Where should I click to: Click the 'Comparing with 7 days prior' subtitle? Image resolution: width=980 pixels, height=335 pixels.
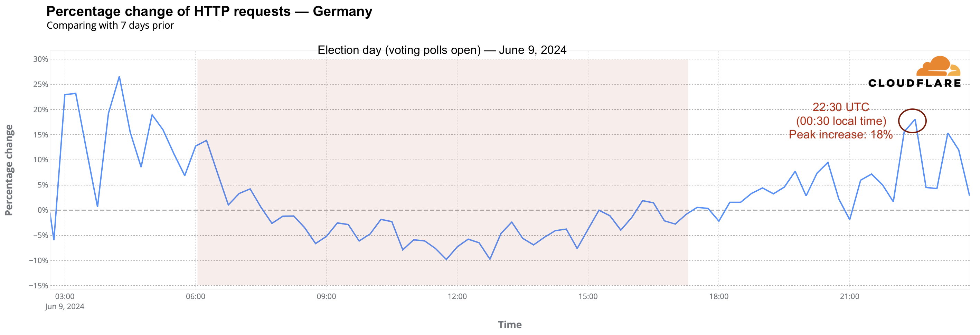[110, 26]
